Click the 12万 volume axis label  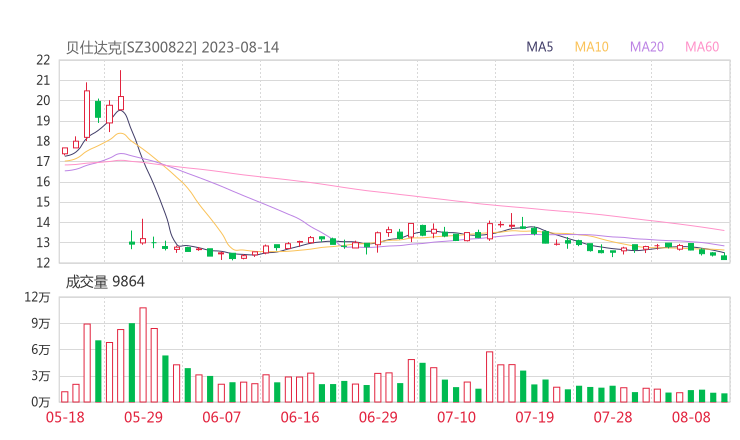coord(37,297)
